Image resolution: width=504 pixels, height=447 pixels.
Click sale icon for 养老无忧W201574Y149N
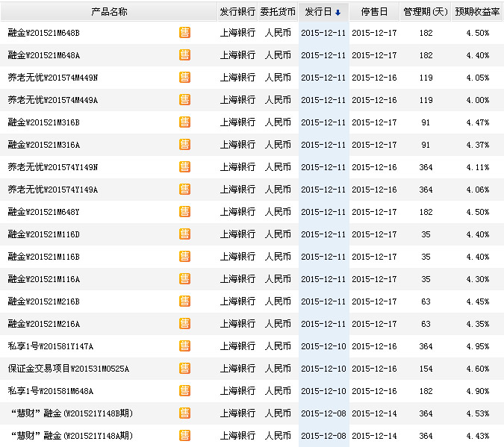pyautogui.click(x=185, y=166)
